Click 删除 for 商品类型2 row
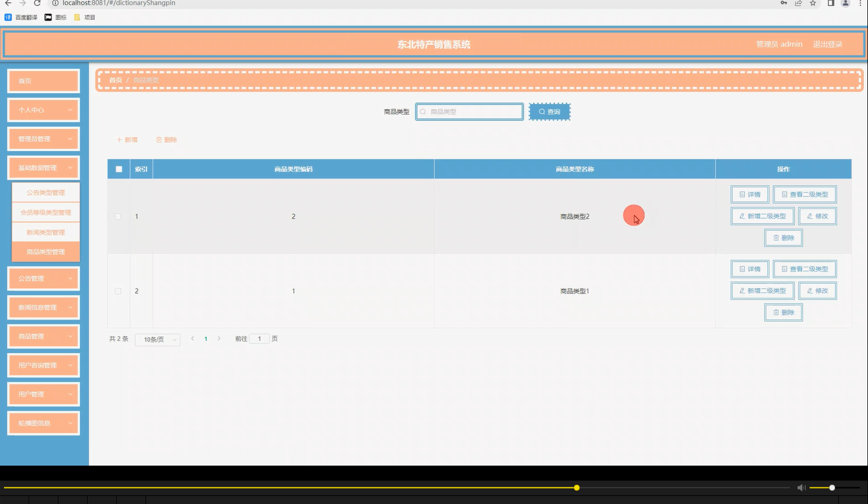The width and height of the screenshot is (868, 504). click(x=784, y=238)
